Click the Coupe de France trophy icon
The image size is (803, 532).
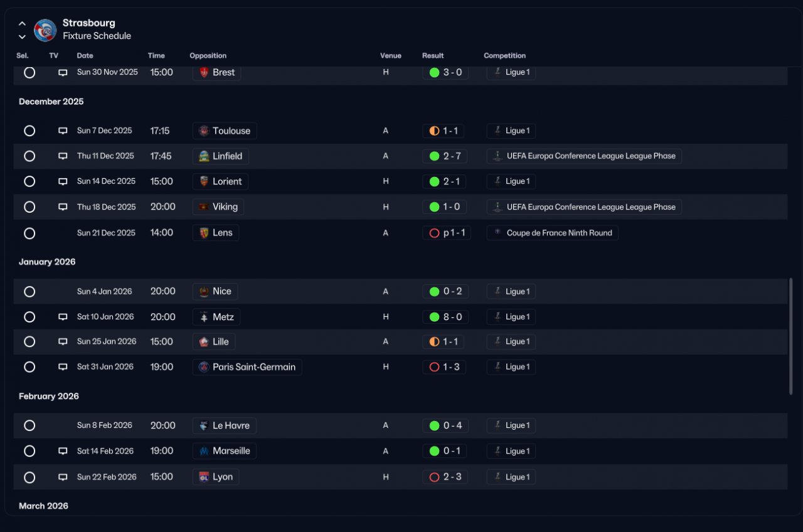[x=497, y=233]
